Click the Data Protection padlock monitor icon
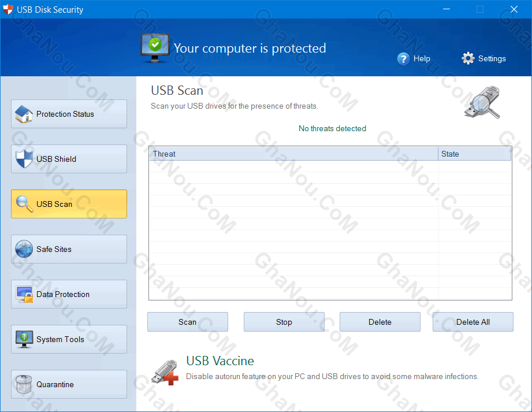This screenshot has width=532, height=412. [x=24, y=294]
